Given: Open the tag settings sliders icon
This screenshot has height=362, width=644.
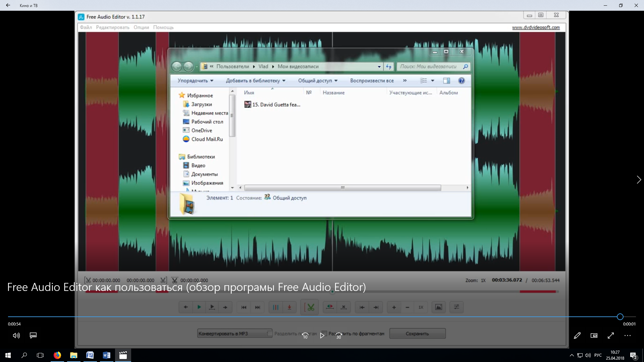Looking at the screenshot, I should [457, 307].
